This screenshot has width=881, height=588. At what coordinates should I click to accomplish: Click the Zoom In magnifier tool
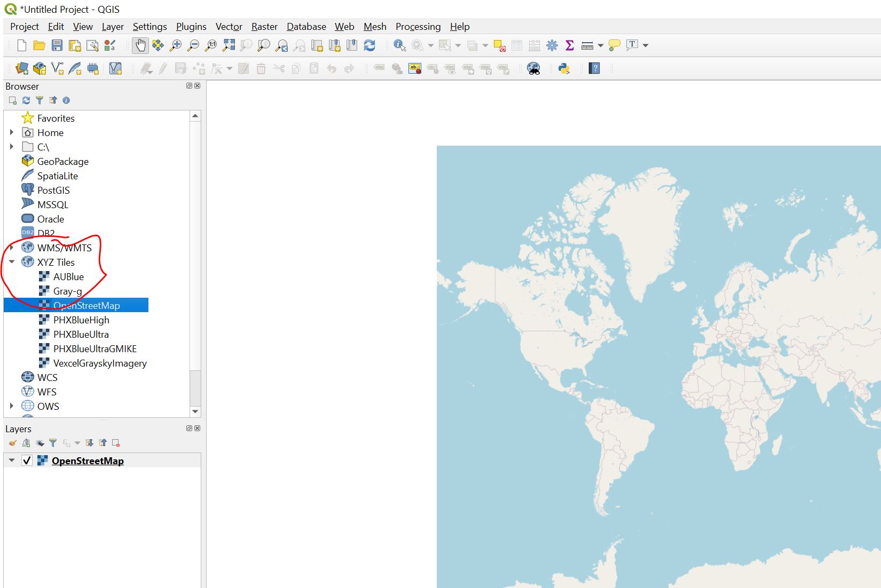click(x=175, y=45)
